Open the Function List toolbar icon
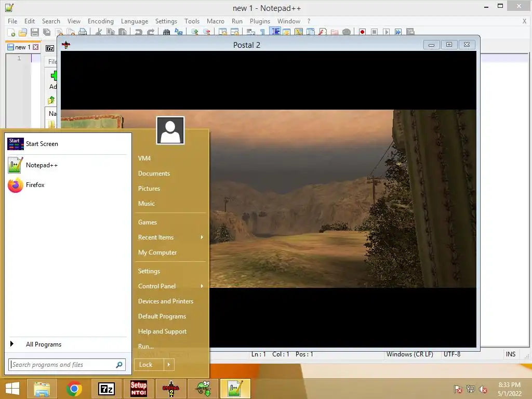532x399 pixels. coord(322,32)
